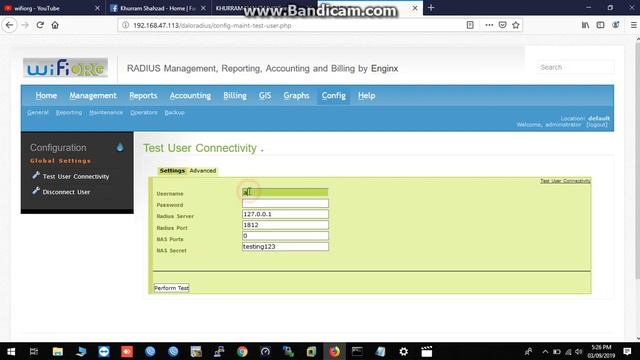Screen dimensions: 640x360
Task: Switch to Firefox in the taskbar
Action: 334,351
